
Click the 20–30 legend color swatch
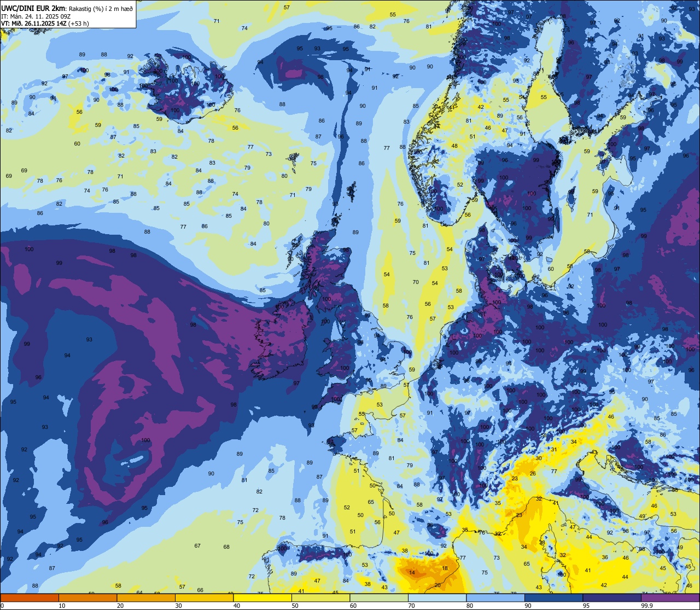click(x=146, y=597)
